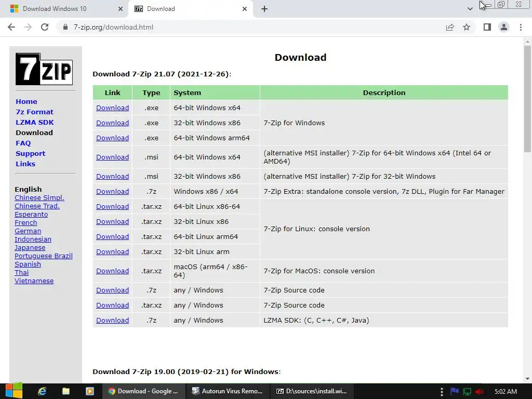This screenshot has width=532, height=399.
Task: Open the media player taskbar icon
Action: click(89, 391)
